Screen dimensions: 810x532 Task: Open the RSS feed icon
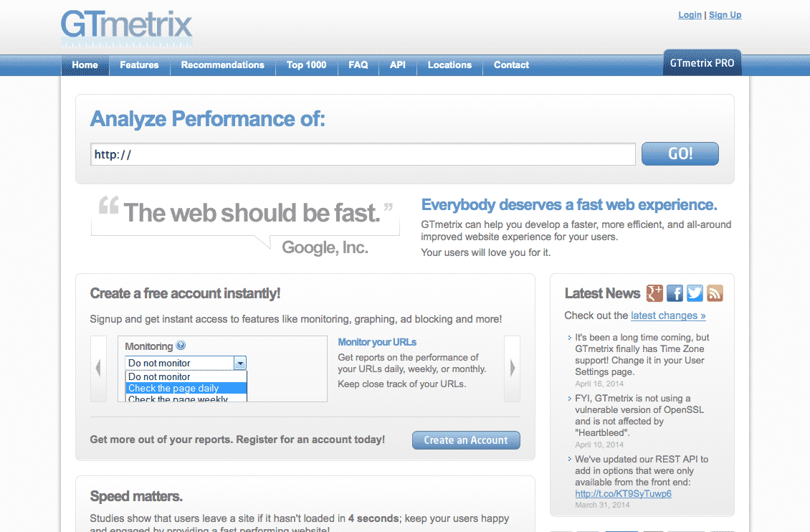[715, 293]
